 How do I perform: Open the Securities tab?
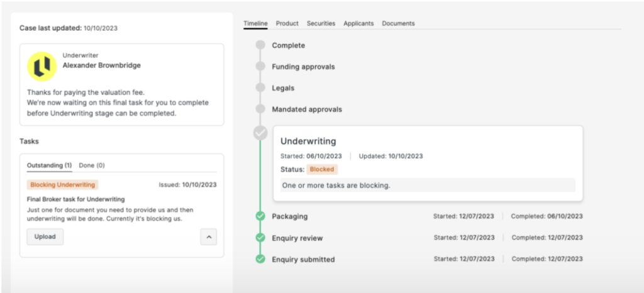(x=321, y=23)
